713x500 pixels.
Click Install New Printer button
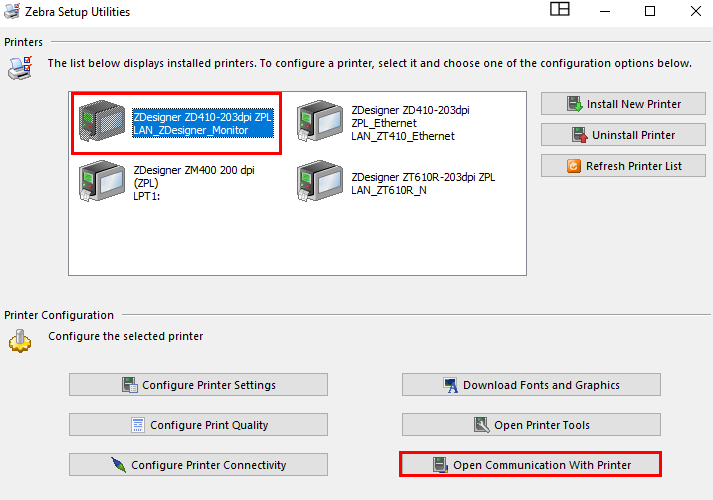coord(623,104)
